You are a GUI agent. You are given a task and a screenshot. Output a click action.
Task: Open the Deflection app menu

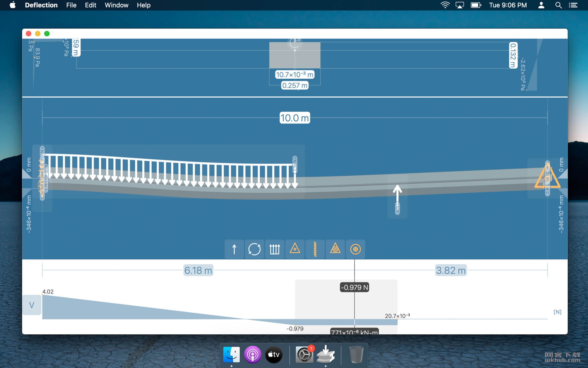click(41, 5)
